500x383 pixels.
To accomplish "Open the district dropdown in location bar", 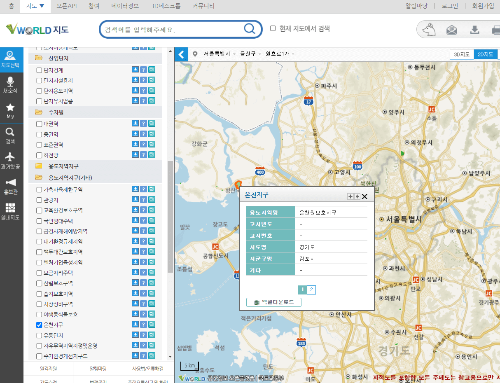I will click(x=250, y=54).
